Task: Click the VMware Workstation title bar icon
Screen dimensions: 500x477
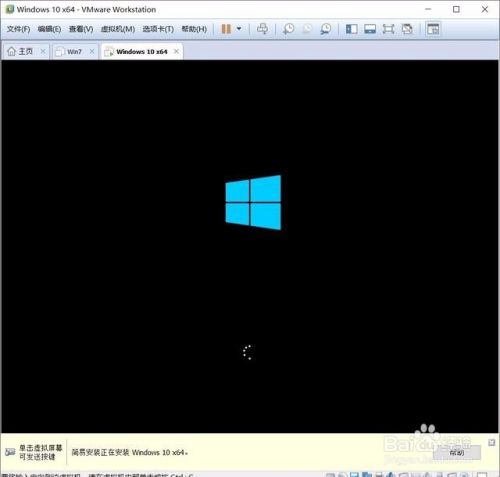Action: point(10,9)
